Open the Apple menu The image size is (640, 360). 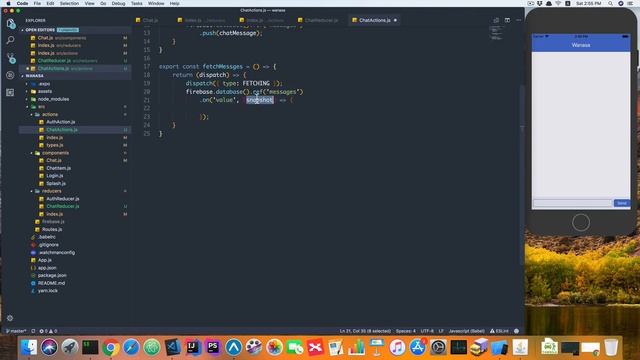(x=8, y=3)
